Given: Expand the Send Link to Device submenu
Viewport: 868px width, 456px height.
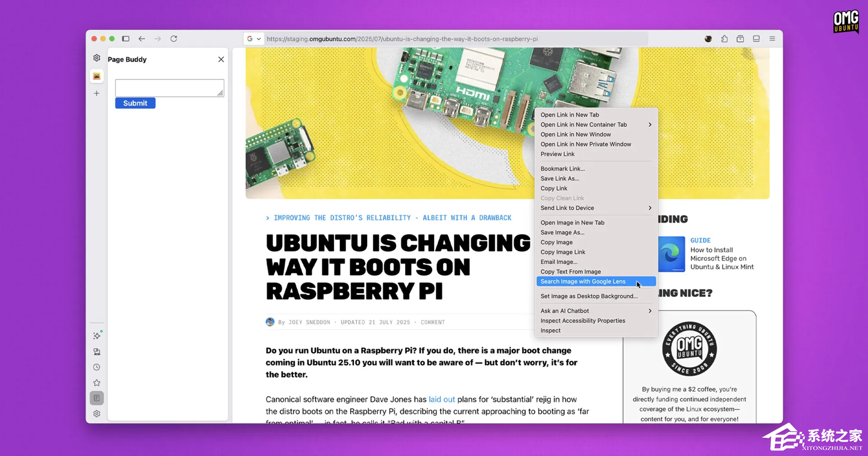Looking at the screenshot, I should (649, 207).
